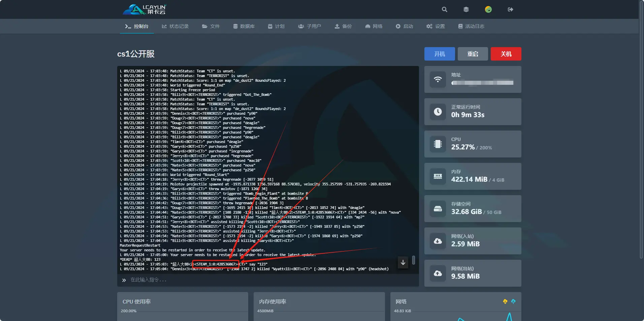644x321 pixels.
Task: Go to the 网络 network tab
Action: [x=374, y=26]
